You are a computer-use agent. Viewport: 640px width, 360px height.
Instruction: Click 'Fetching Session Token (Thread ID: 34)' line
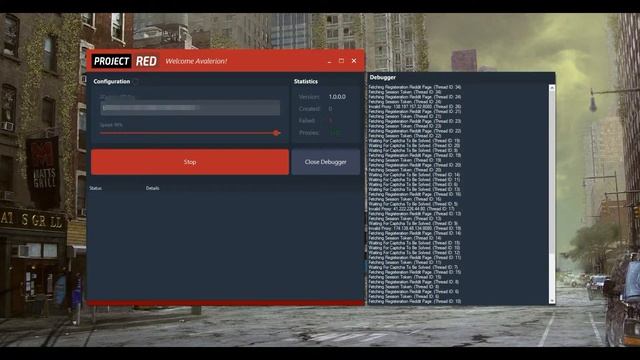(404, 92)
